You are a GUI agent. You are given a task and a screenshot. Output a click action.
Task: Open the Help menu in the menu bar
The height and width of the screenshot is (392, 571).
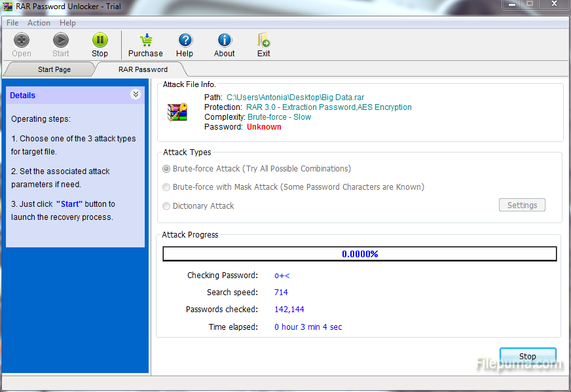click(67, 23)
